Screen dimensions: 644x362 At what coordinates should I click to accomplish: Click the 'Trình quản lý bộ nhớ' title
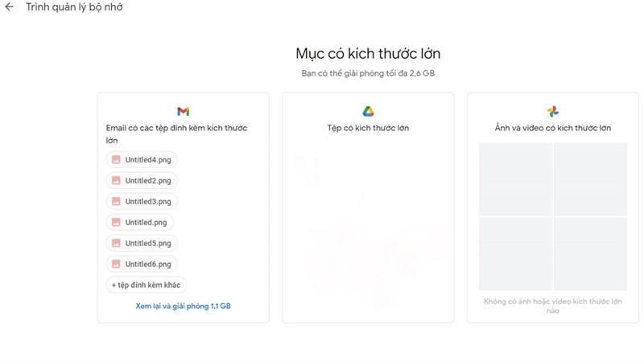(x=74, y=7)
